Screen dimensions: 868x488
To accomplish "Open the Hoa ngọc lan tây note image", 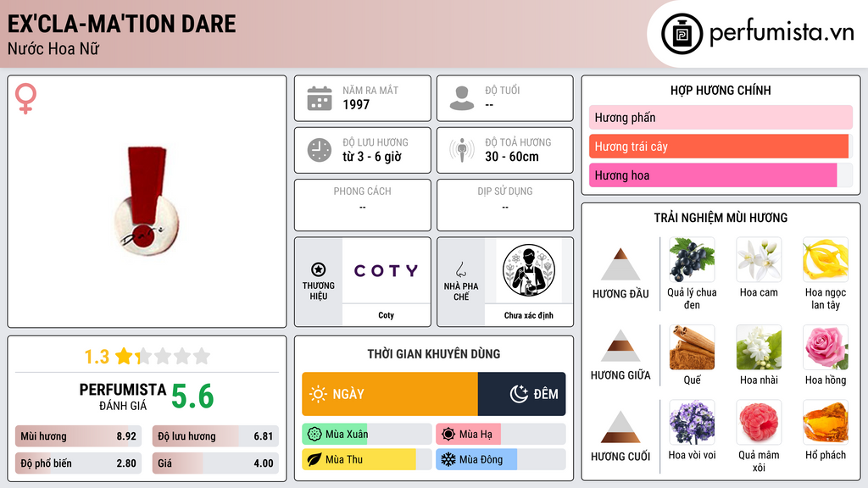I will [x=826, y=260].
